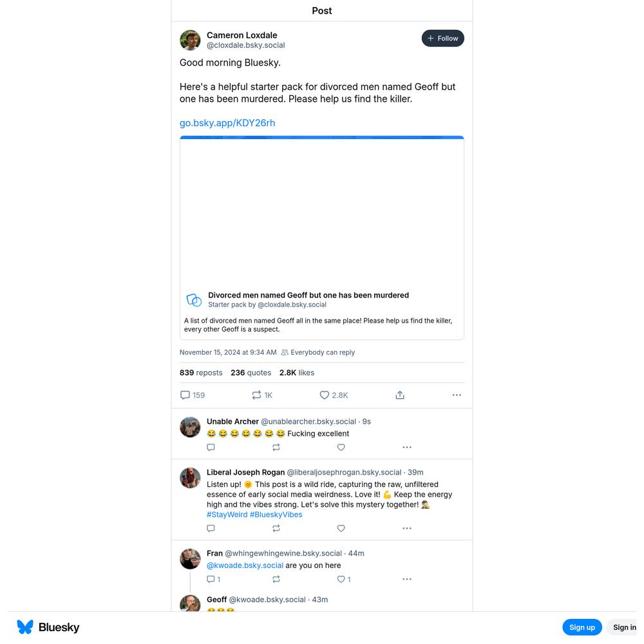Open more options on Fran's reply
Image resolution: width=644 pixels, height=644 pixels.
(407, 579)
